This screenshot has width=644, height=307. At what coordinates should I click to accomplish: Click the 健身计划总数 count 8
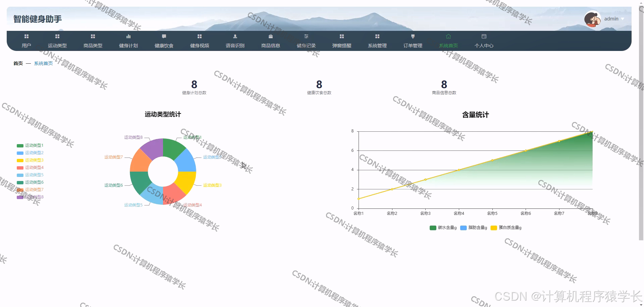pos(194,84)
